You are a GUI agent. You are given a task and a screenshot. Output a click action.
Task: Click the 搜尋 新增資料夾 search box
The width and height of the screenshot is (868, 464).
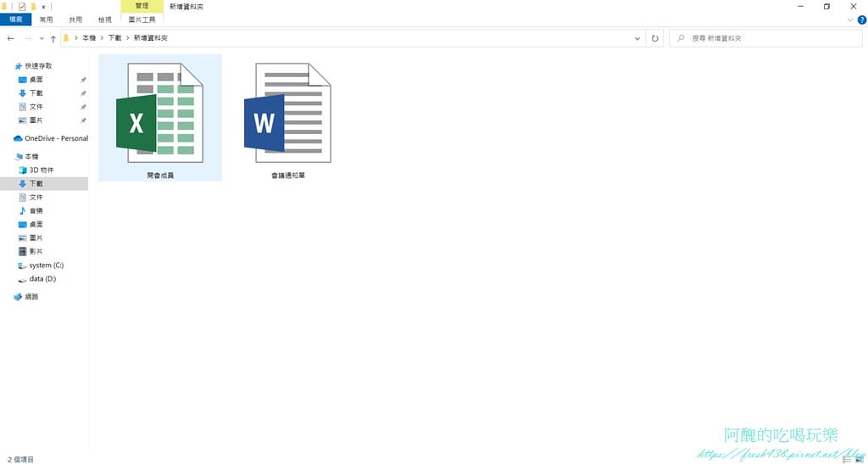(765, 39)
